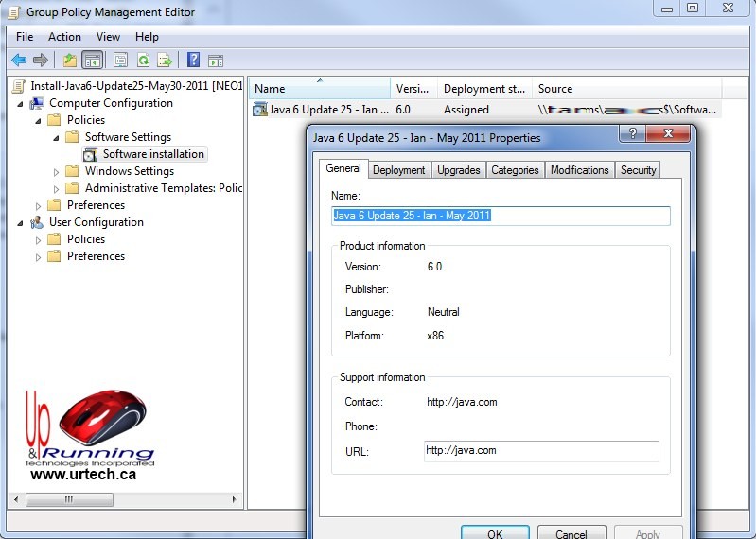756x539 pixels.
Task: Switch to the Deployment tab
Action: pyautogui.click(x=398, y=170)
